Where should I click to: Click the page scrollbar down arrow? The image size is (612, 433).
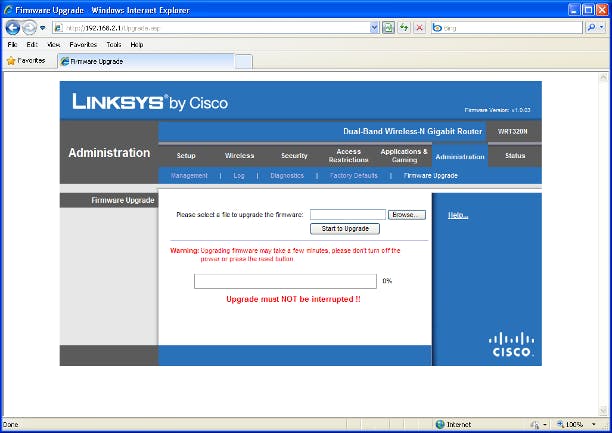(x=603, y=411)
